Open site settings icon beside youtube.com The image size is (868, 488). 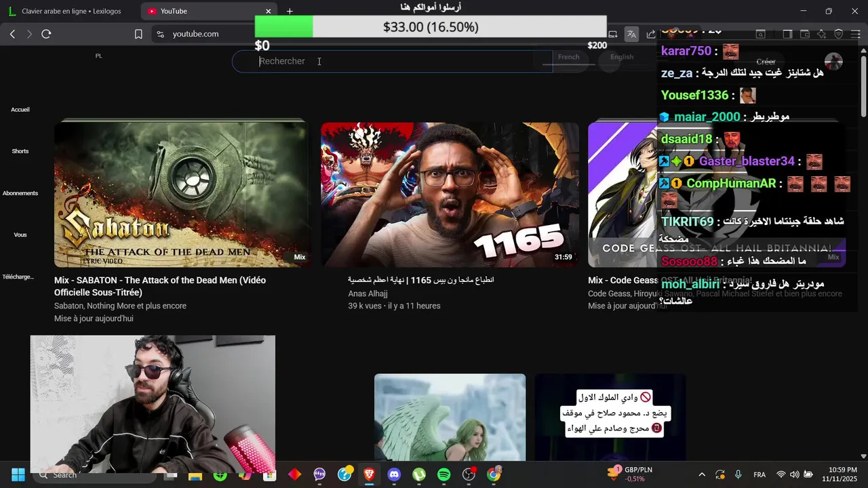[x=160, y=34]
